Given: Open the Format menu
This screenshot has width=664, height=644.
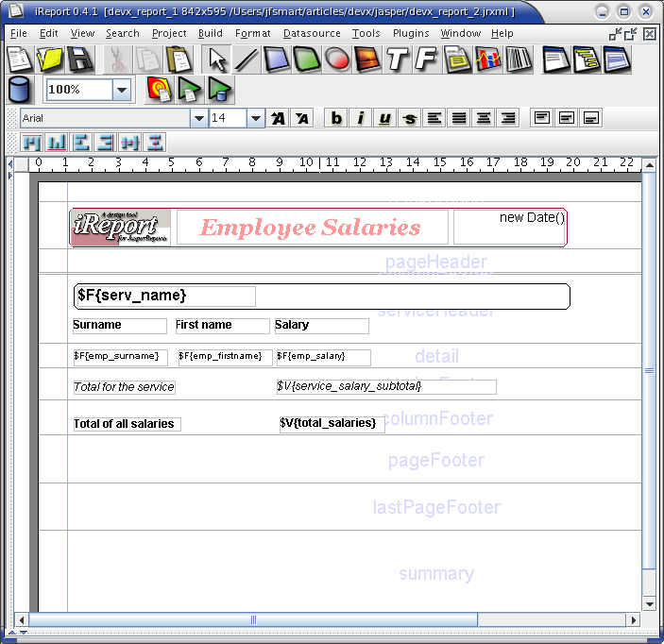Looking at the screenshot, I should [252, 33].
